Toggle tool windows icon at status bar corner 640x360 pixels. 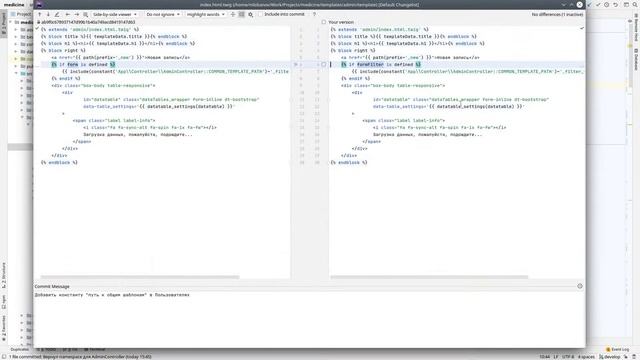point(4,357)
